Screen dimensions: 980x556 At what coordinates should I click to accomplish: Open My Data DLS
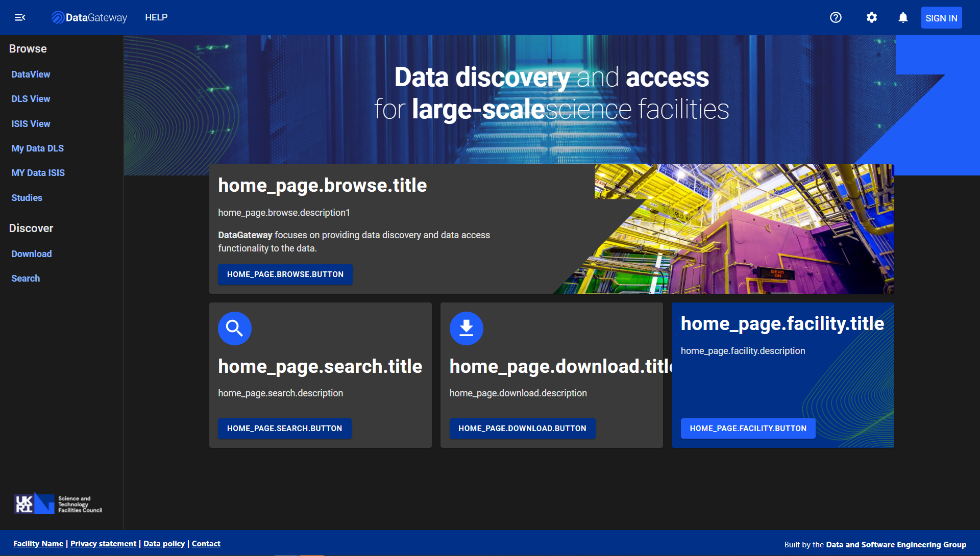[37, 148]
